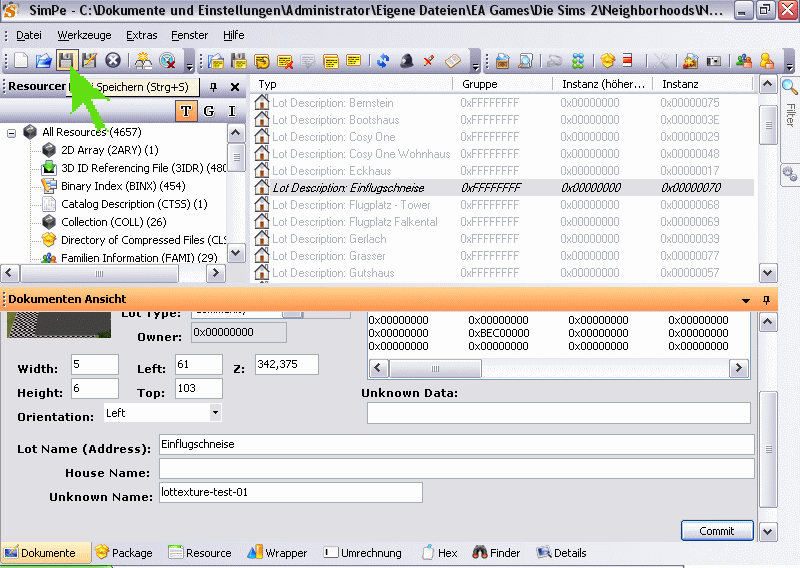Collapse the All Resources tree node
This screenshot has width=800, height=568.
[x=12, y=132]
